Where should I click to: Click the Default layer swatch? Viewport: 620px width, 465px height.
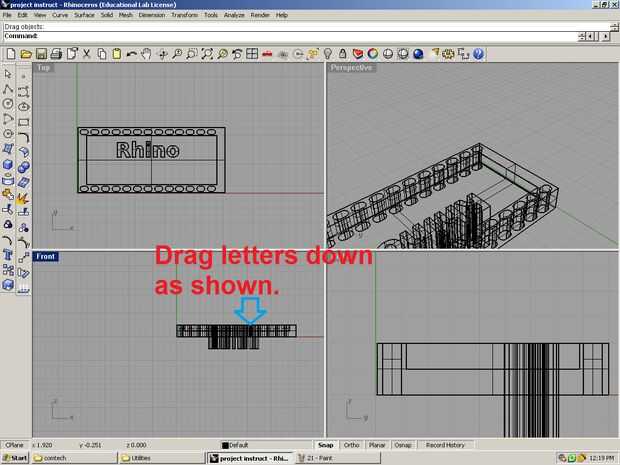click(226, 445)
